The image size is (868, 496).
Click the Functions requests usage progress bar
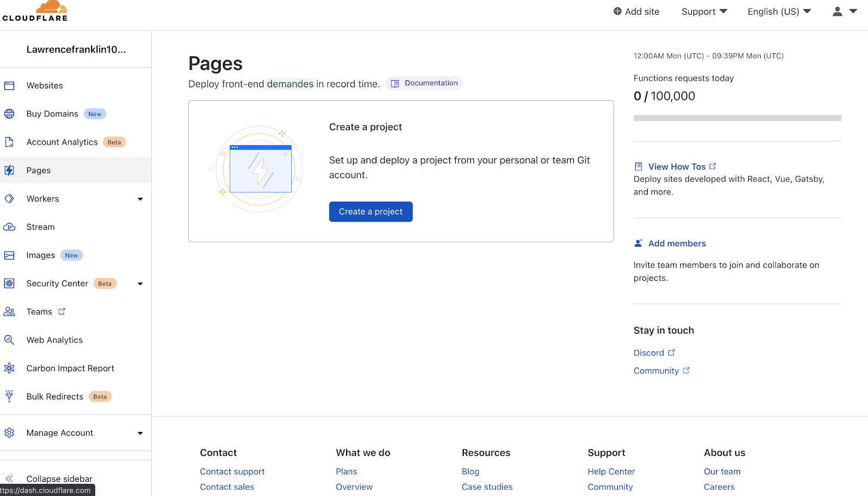coord(737,118)
